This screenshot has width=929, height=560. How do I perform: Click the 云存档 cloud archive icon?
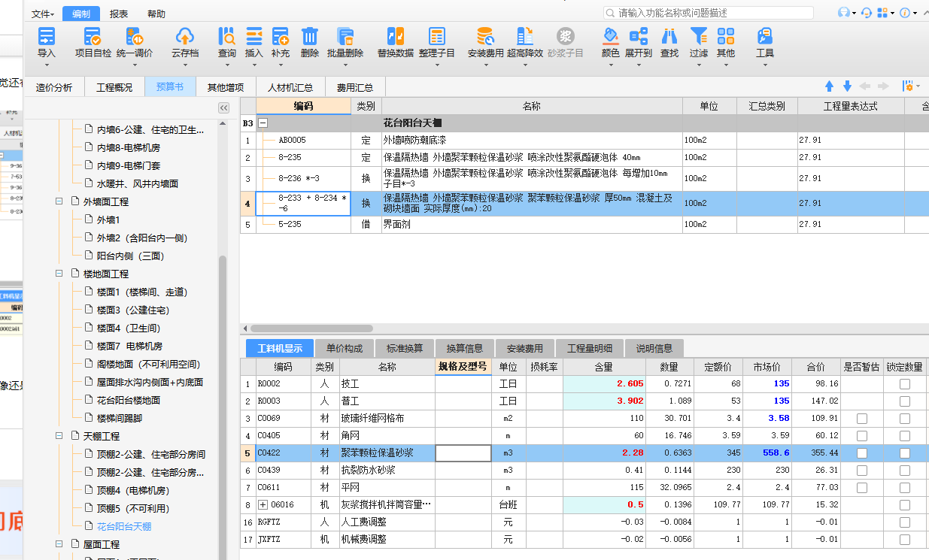(x=184, y=36)
